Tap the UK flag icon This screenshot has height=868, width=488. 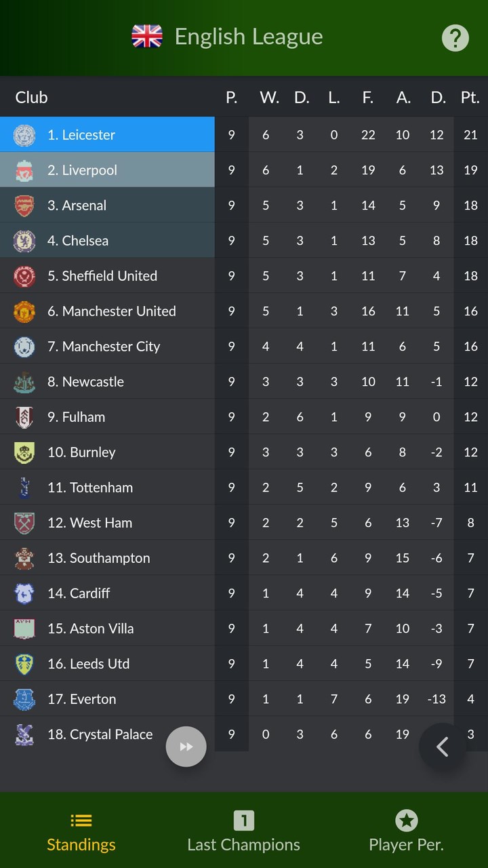[x=147, y=37]
